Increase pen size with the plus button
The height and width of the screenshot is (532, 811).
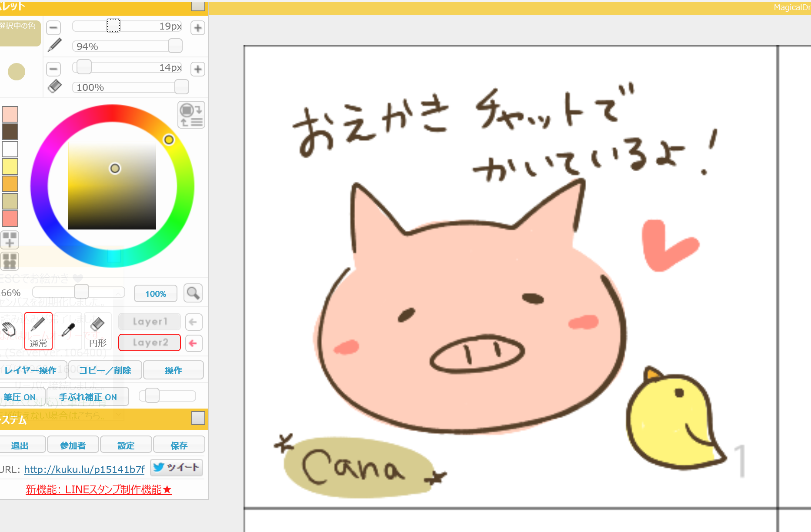point(198,28)
